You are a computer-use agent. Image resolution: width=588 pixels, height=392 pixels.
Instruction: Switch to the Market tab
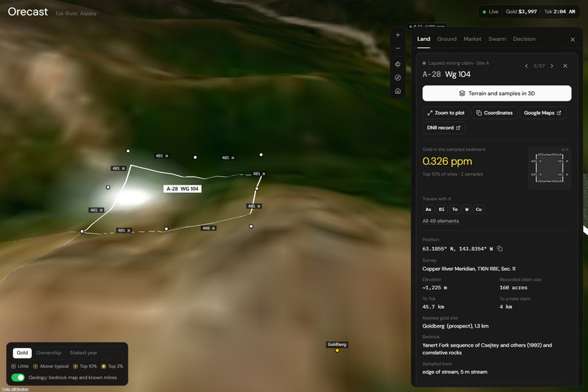coord(472,39)
